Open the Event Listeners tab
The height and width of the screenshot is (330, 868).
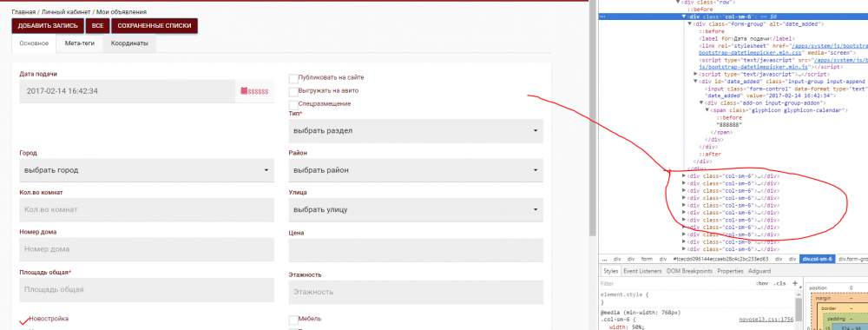(642, 271)
